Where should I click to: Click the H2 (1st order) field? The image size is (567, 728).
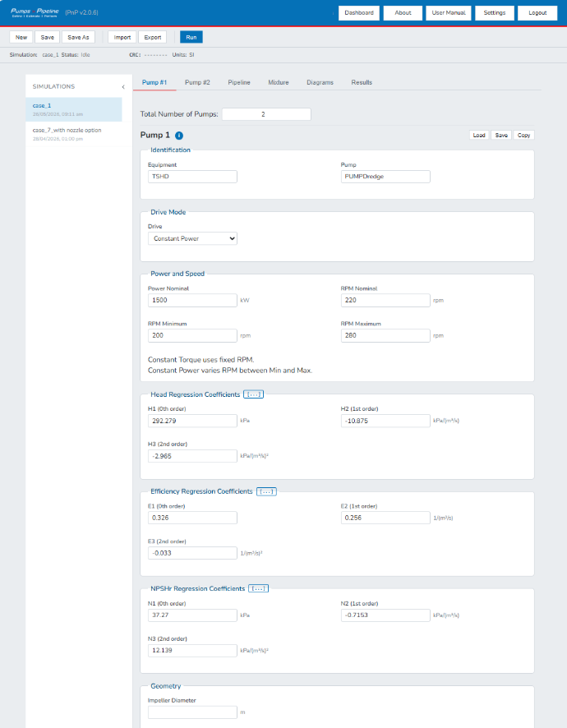(x=385, y=422)
